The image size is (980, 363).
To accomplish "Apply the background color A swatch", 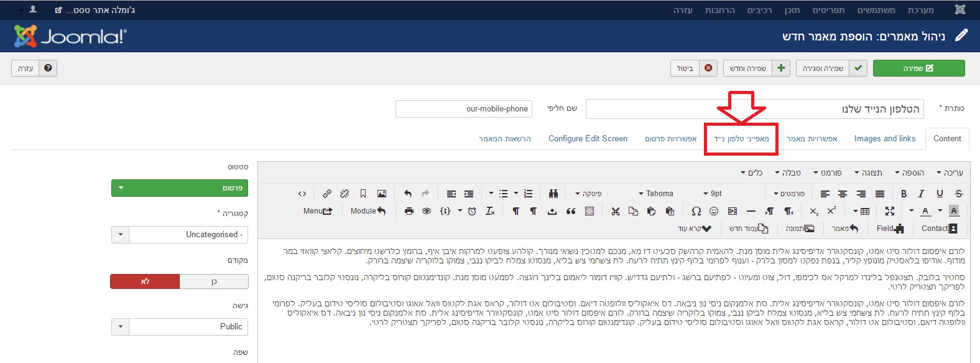I will pos(954,211).
